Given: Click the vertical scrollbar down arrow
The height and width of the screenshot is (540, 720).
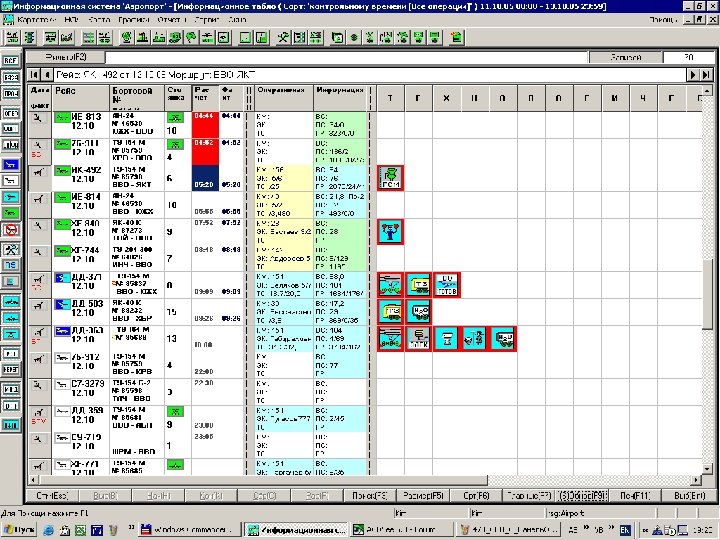Looking at the screenshot, I should [708, 469].
